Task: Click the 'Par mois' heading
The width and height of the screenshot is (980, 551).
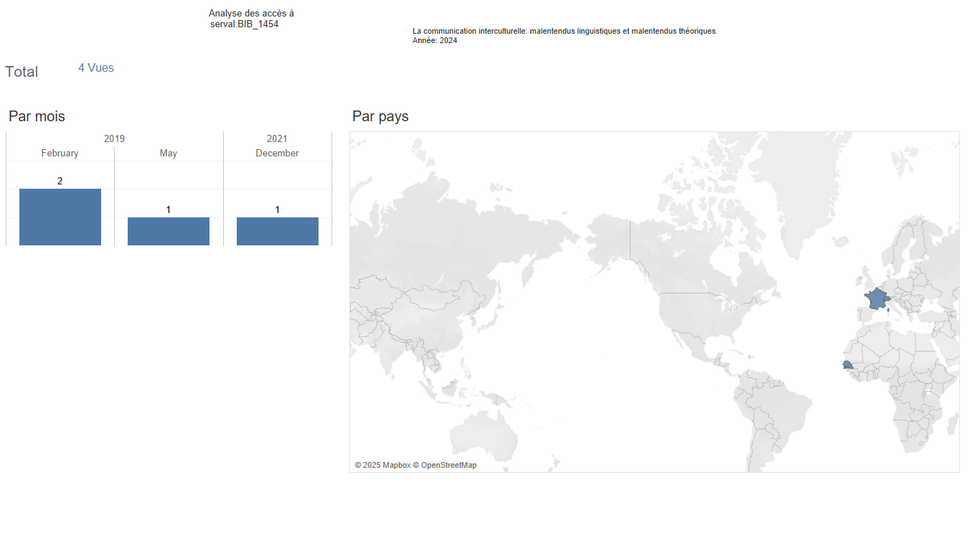Action: pos(37,116)
